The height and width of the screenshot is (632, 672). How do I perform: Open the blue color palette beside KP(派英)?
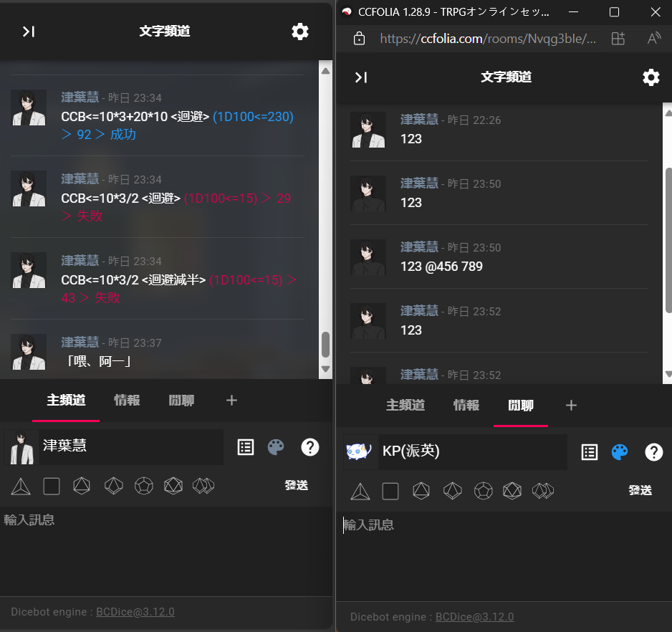(x=620, y=451)
